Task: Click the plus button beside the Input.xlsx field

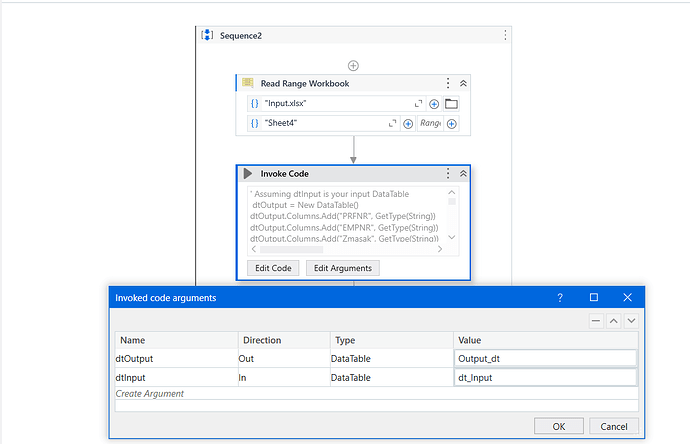Action: [434, 104]
